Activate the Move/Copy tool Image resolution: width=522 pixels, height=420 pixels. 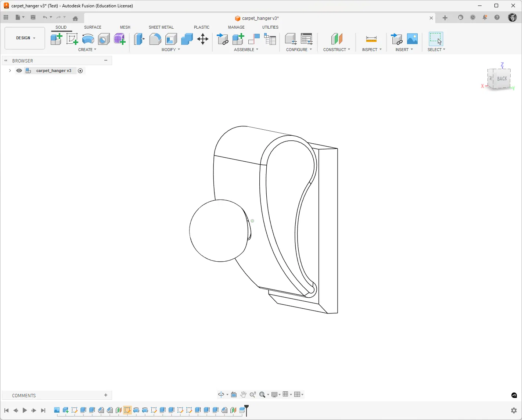point(203,39)
